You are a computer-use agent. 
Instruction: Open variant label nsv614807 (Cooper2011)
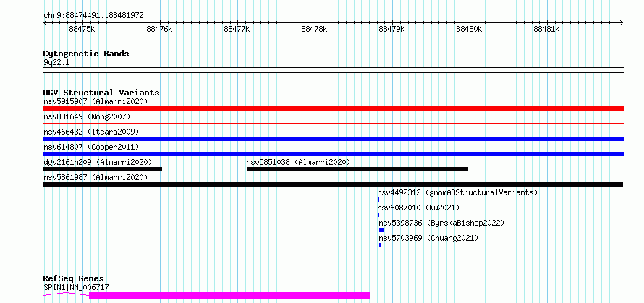coord(91,147)
